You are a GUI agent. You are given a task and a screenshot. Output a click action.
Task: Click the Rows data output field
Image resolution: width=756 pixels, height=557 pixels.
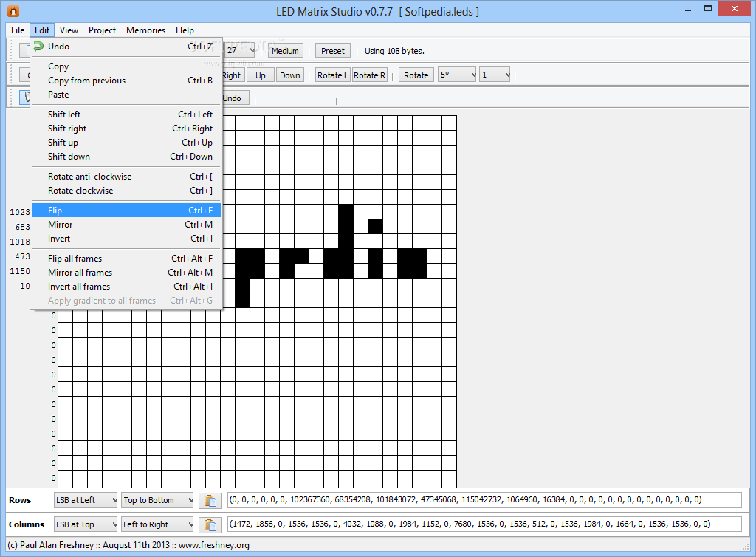pos(484,500)
